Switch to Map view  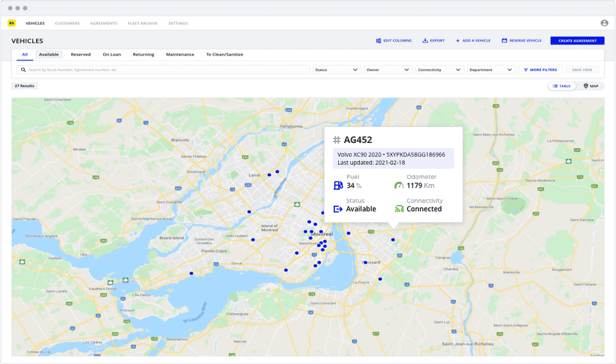coord(591,86)
